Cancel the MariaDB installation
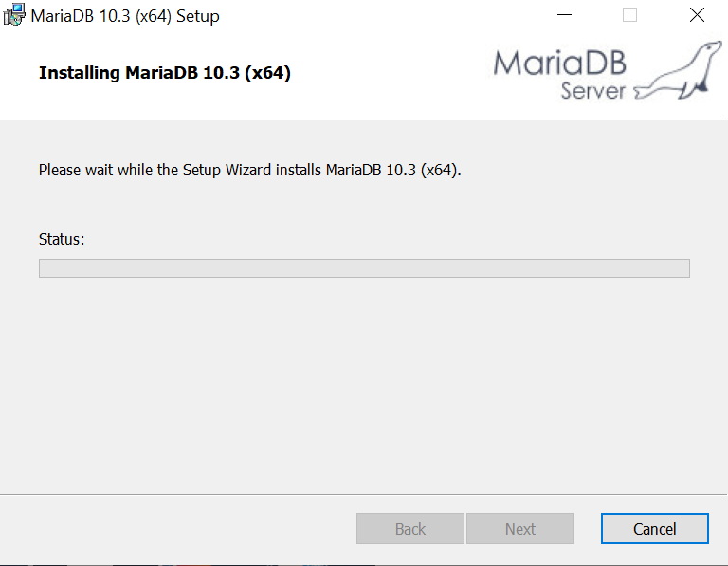728x566 pixels. pyautogui.click(x=655, y=528)
